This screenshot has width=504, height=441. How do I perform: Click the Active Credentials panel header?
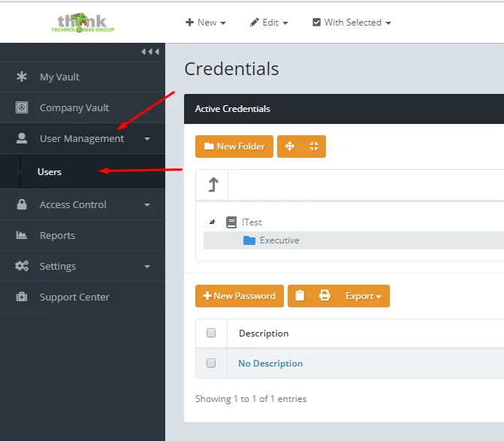[x=344, y=109]
